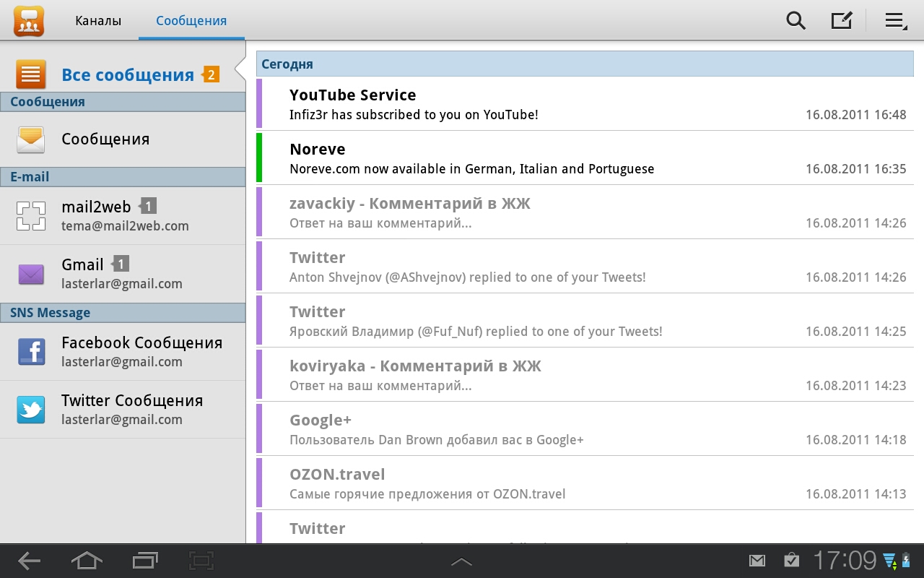Open Twitter message from Anton Shvejnov
The height and width of the screenshot is (578, 924).
point(585,266)
